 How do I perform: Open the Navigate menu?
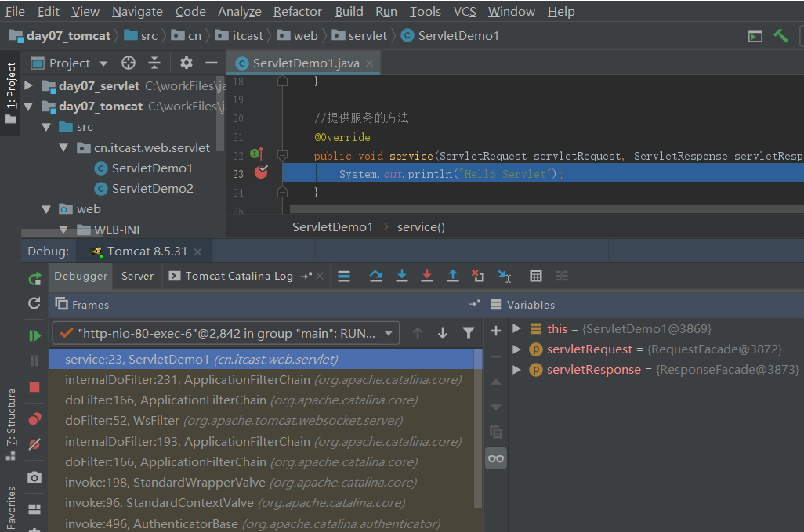[x=137, y=11]
